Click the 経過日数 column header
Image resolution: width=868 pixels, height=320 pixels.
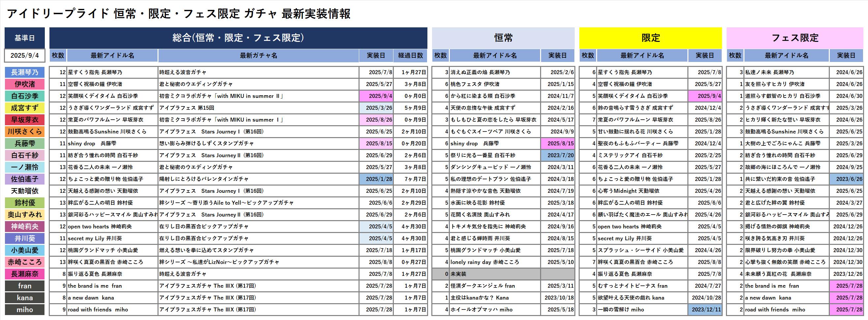[410, 56]
